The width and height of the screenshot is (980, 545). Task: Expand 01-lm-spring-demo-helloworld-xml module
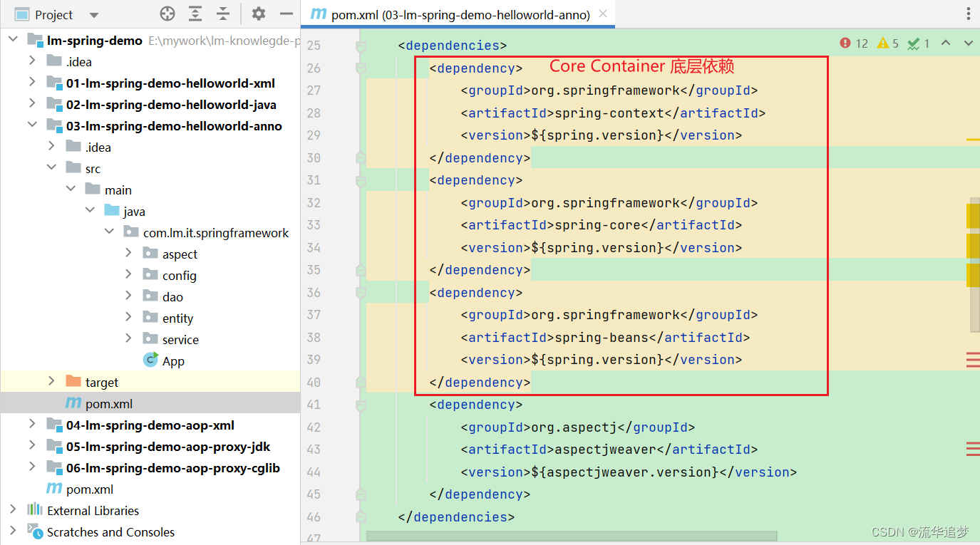32,83
